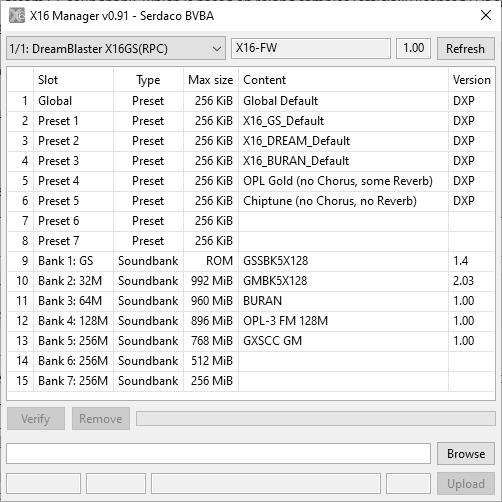Click row number 15 cell
Viewport: 502px width, 502px height.
(x=21, y=381)
